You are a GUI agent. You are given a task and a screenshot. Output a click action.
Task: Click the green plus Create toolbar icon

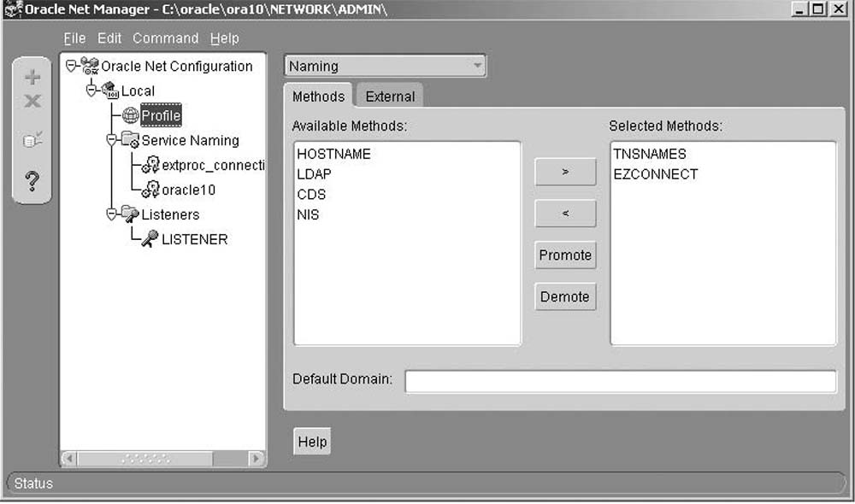pyautogui.click(x=32, y=78)
